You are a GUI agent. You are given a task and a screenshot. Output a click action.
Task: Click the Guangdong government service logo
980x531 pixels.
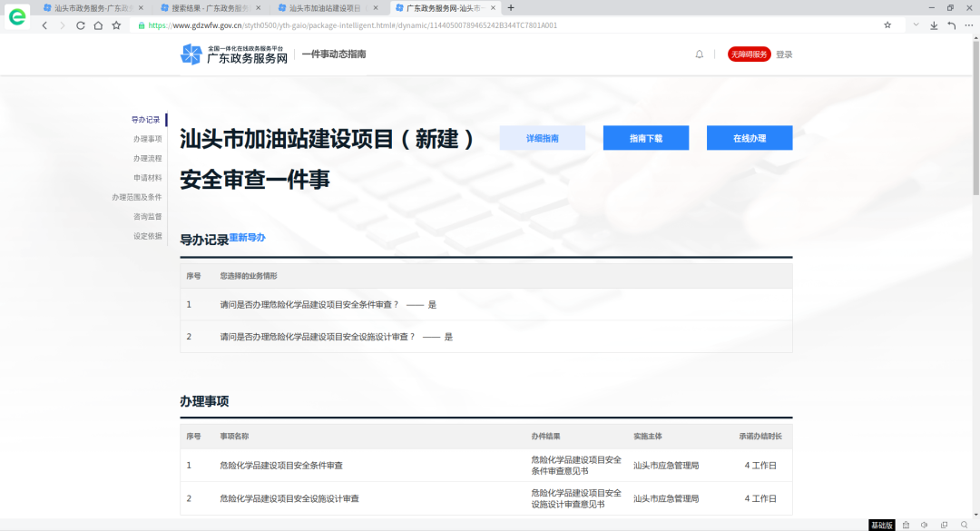tap(234, 54)
